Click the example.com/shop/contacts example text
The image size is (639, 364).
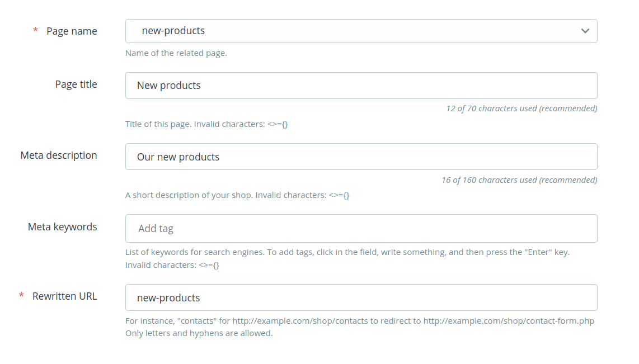coord(300,321)
